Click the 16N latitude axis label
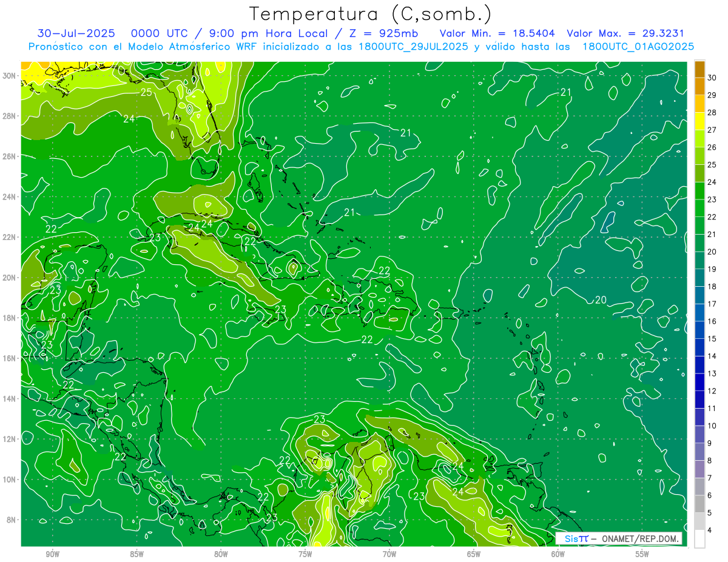The height and width of the screenshot is (562, 728). pyautogui.click(x=9, y=358)
